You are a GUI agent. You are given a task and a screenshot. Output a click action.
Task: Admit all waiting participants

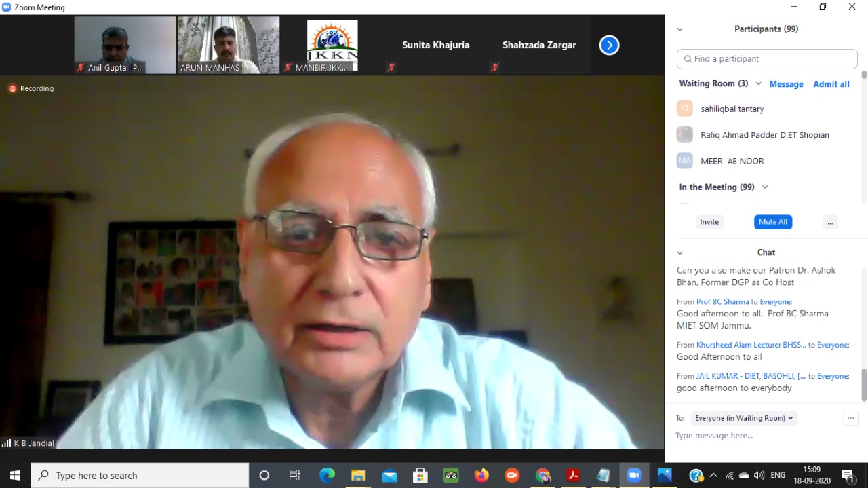[x=831, y=84]
